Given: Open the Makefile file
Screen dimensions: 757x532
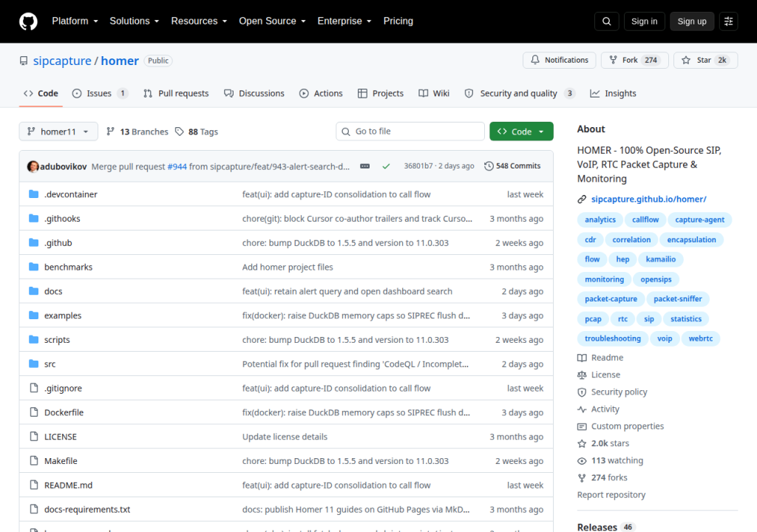Looking at the screenshot, I should 61,461.
